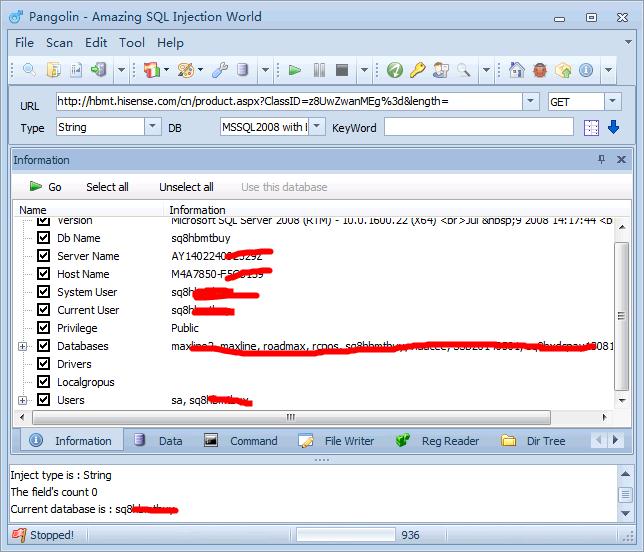
Task: Click the Go button
Action: tap(46, 187)
